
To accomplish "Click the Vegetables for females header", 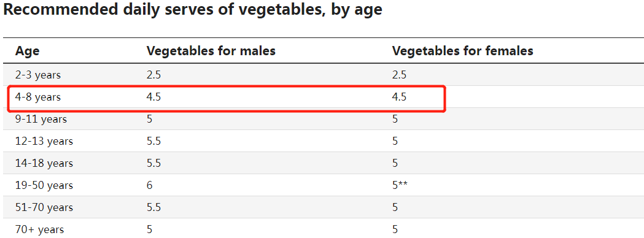I will coord(463,51).
